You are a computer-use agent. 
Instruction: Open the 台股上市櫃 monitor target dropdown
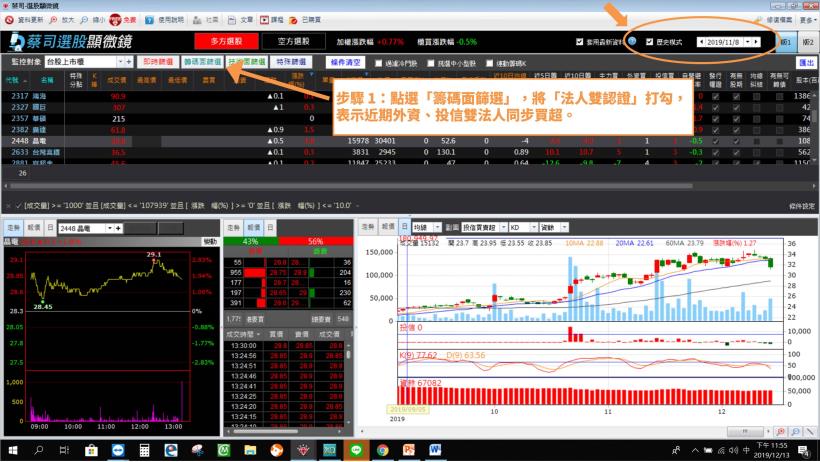pos(120,62)
